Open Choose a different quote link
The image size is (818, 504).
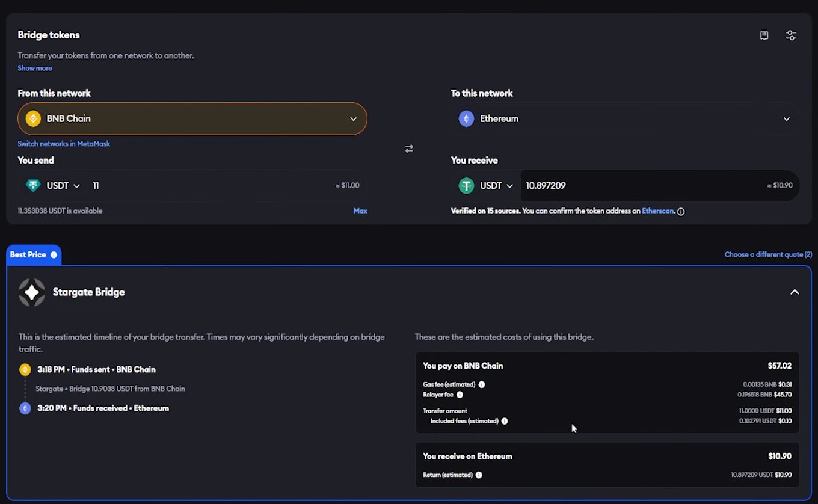768,254
